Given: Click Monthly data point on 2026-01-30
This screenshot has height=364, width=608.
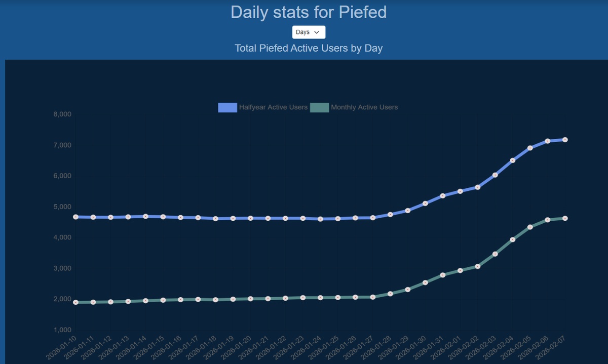Looking at the screenshot, I should pyautogui.click(x=425, y=282).
